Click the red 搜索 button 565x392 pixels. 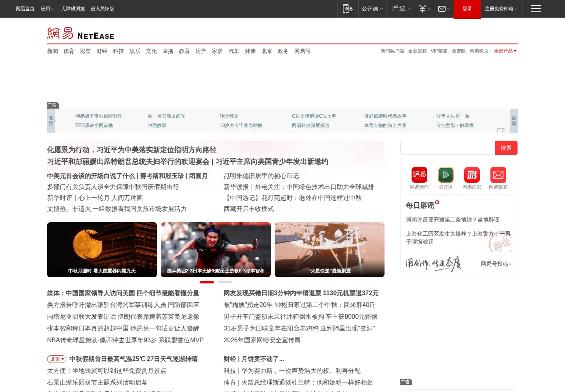[506, 148]
